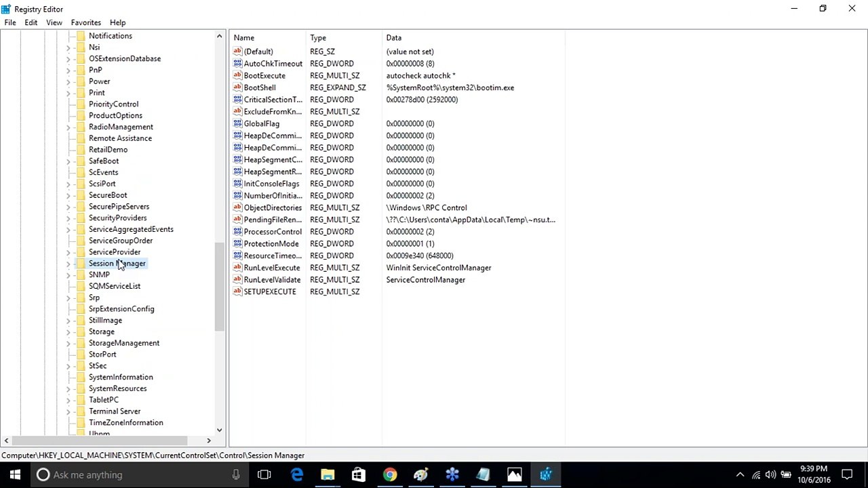Click the BootExecute string value icon
Image resolution: width=868 pixels, height=488 pixels.
click(x=237, y=75)
